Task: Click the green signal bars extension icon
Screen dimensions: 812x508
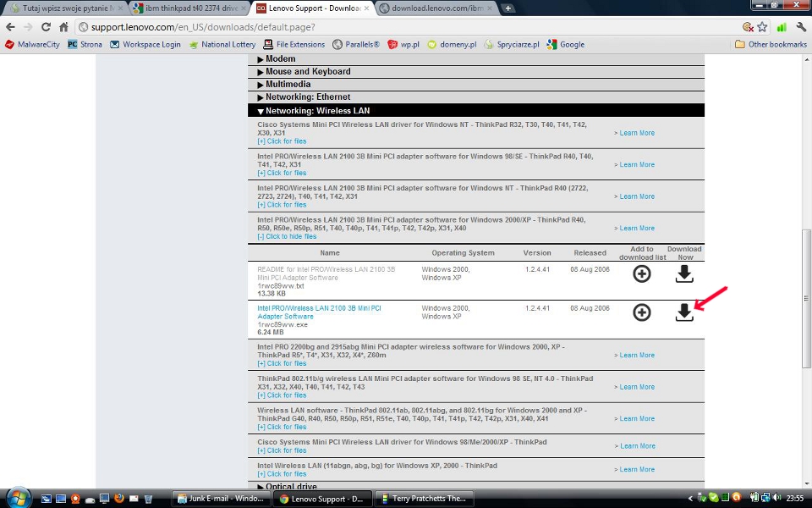Action: (782, 27)
